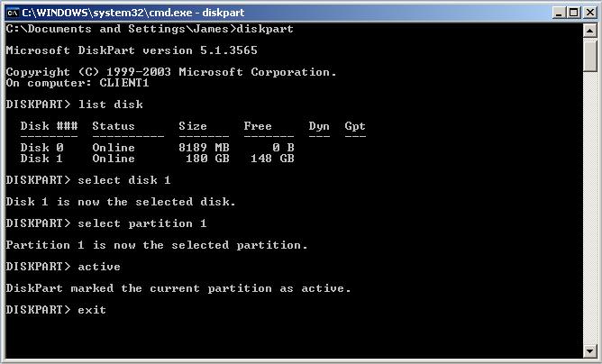
Task: Click the 'Gpt' column header
Action: pos(355,126)
